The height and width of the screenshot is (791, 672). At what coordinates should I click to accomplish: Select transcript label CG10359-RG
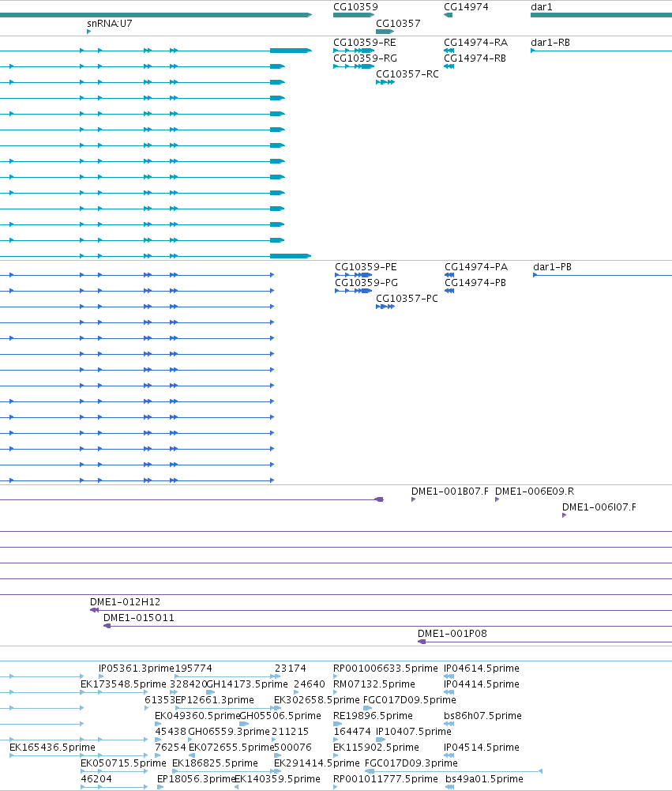[x=365, y=58]
